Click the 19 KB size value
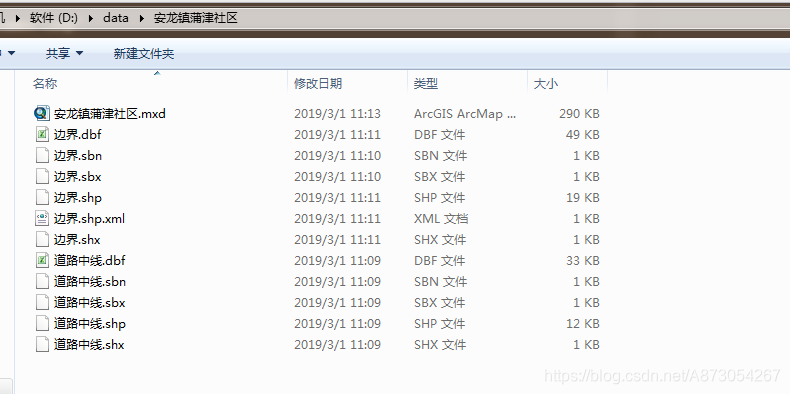Screen dimensions: 790x394 583,198
